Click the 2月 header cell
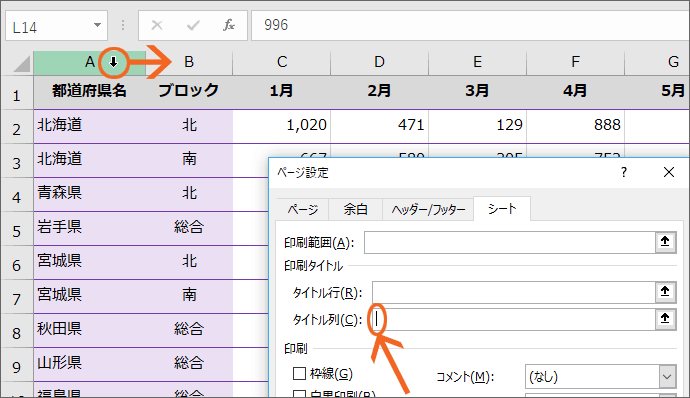The width and height of the screenshot is (690, 398). (x=379, y=92)
